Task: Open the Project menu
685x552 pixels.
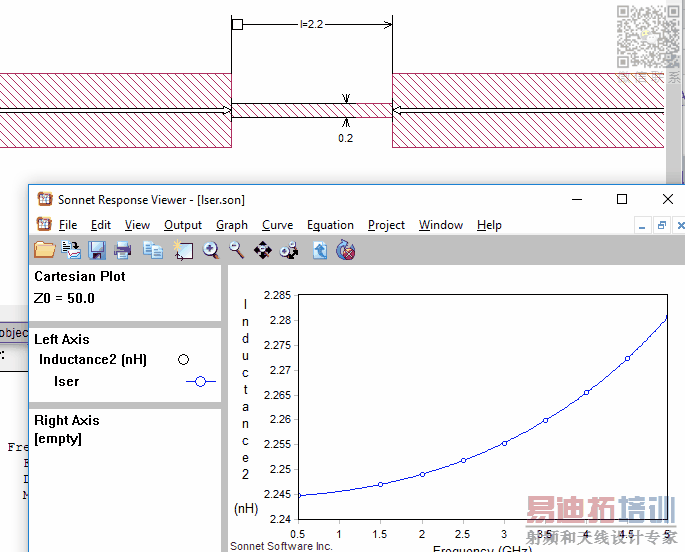Action: point(386,225)
